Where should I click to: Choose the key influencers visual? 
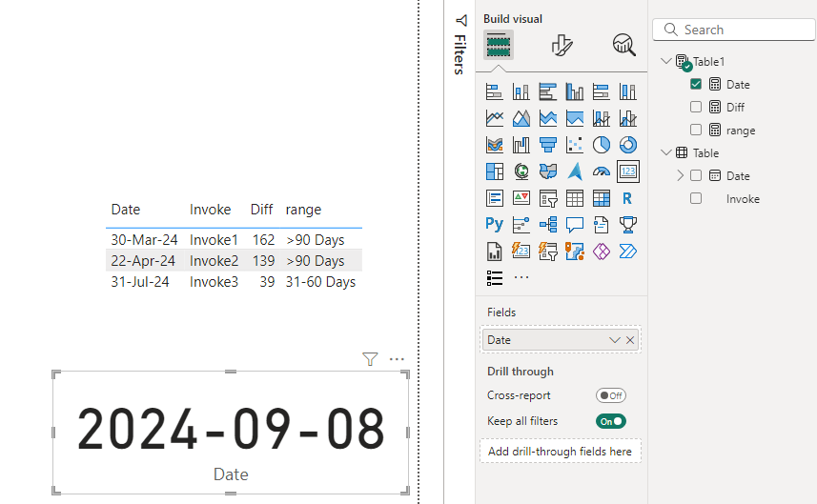[521, 225]
